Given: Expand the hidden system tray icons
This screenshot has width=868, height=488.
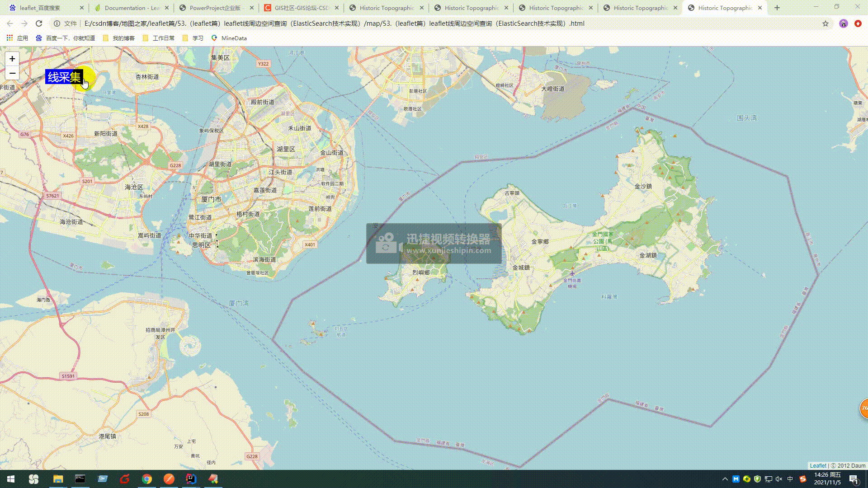Looking at the screenshot, I should click(725, 479).
